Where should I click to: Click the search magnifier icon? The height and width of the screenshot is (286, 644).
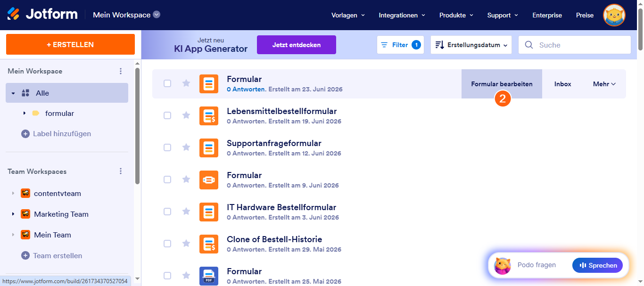pyautogui.click(x=529, y=45)
